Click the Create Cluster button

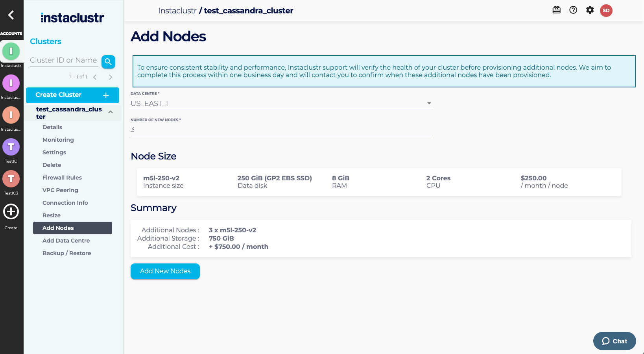(72, 95)
